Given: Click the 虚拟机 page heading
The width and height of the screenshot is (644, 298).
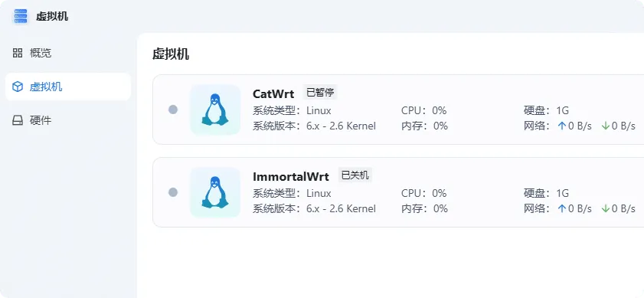Looking at the screenshot, I should 171,54.
